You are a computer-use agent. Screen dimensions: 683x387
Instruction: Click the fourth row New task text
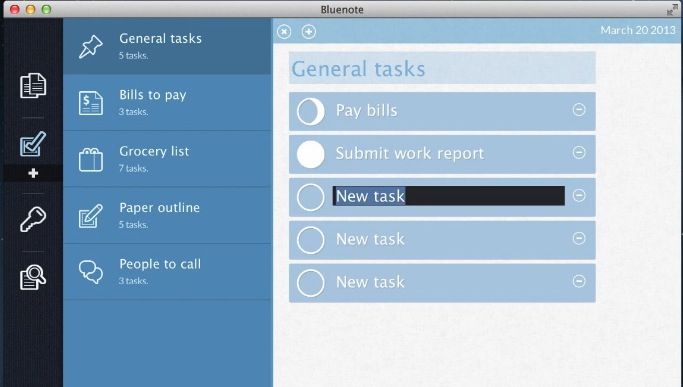(370, 239)
